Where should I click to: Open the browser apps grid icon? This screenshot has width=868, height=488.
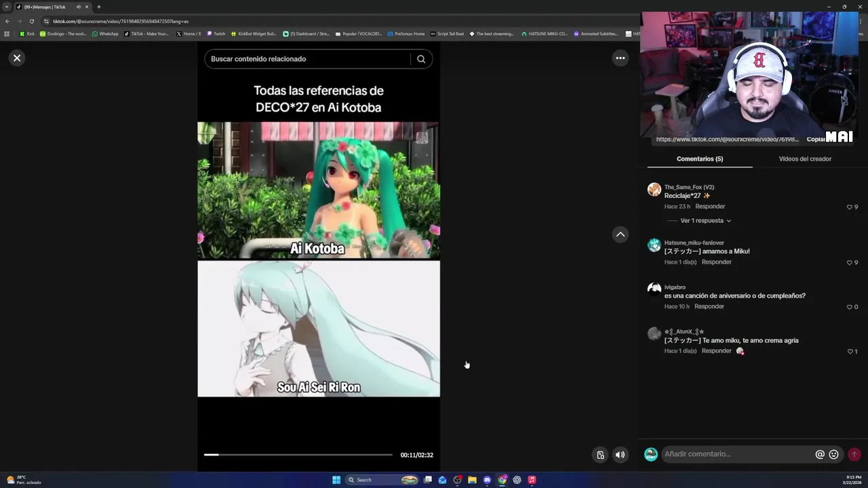click(7, 34)
